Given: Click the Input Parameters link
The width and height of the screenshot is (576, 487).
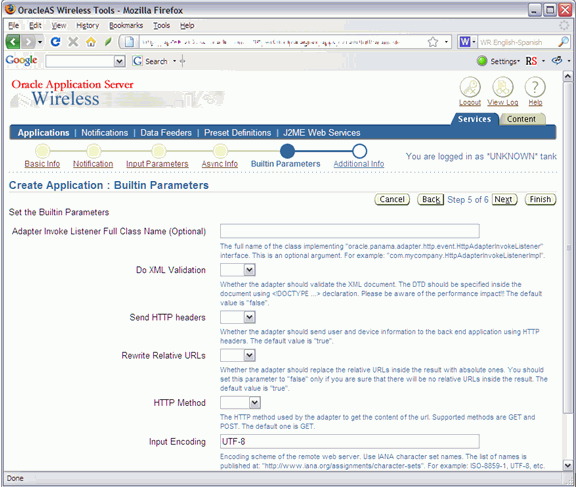Looking at the screenshot, I should tap(157, 164).
